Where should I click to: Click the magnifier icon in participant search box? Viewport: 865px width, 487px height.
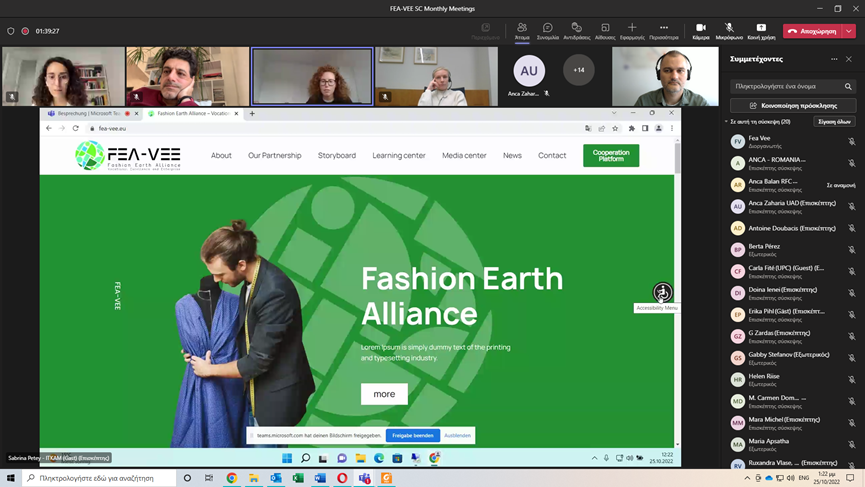pos(848,87)
